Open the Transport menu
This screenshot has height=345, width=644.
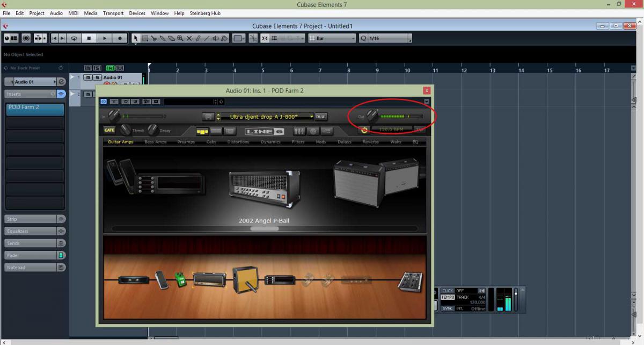tap(113, 13)
